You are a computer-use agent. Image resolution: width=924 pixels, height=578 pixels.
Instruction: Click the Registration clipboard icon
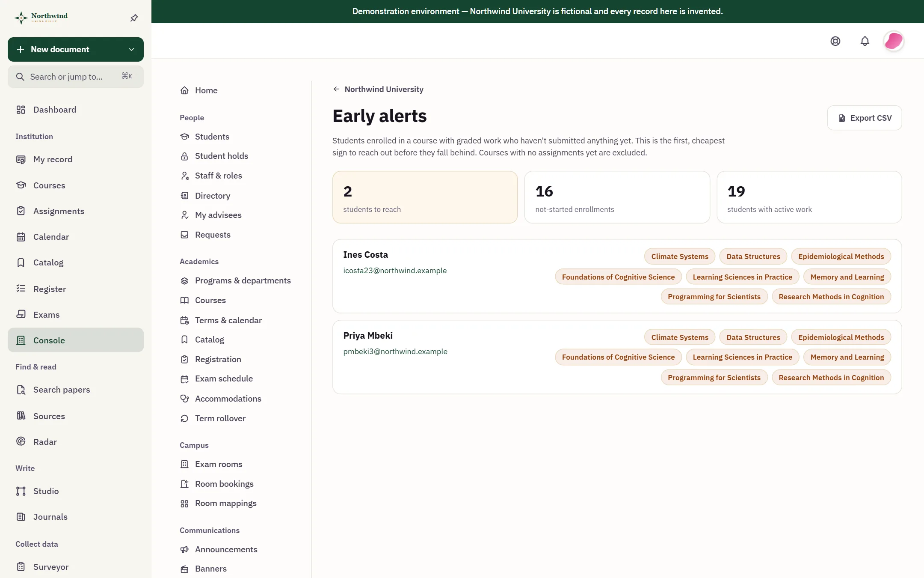tap(184, 359)
